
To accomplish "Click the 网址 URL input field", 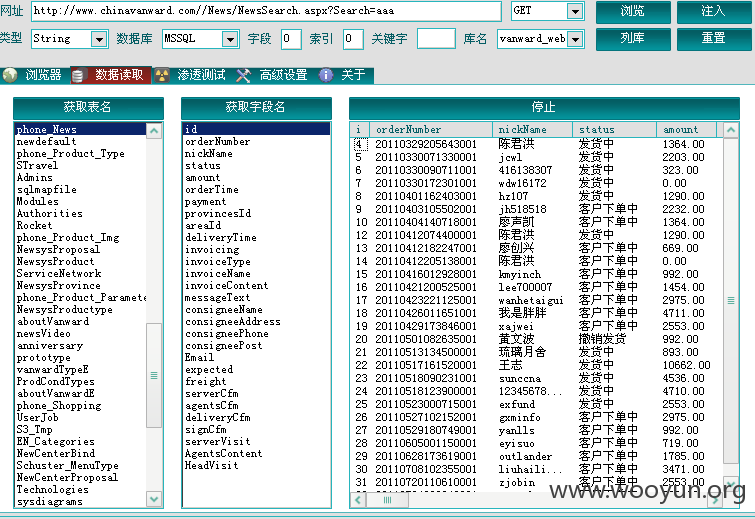I will pyautogui.click(x=266, y=11).
